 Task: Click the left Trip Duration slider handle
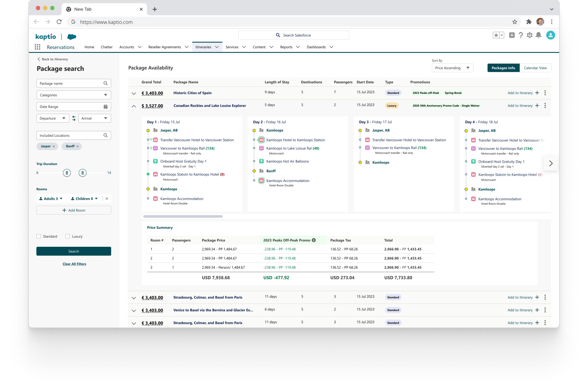click(67, 173)
